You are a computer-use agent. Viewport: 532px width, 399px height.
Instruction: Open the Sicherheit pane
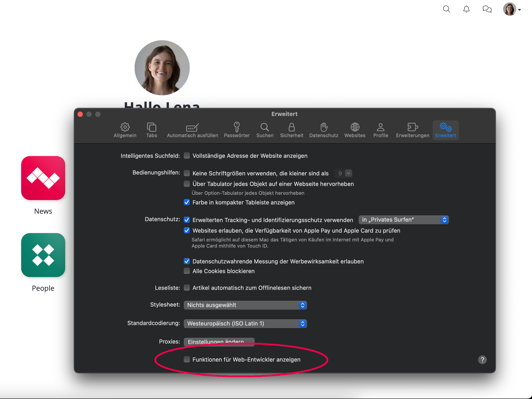pyautogui.click(x=291, y=130)
